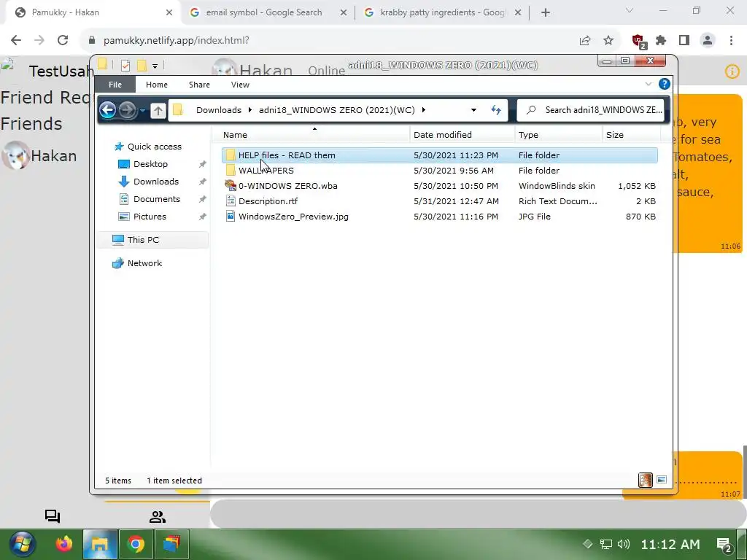
Task: Open Pictures in the navigation pane
Action: pyautogui.click(x=150, y=216)
